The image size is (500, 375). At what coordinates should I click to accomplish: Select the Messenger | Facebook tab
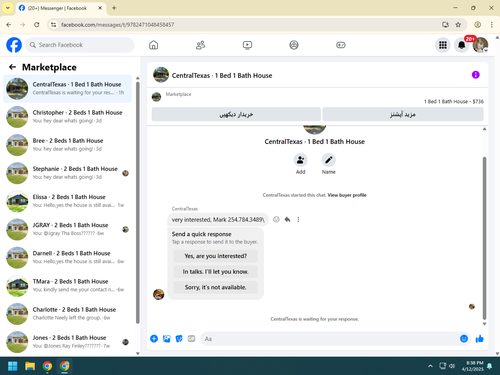[61, 8]
